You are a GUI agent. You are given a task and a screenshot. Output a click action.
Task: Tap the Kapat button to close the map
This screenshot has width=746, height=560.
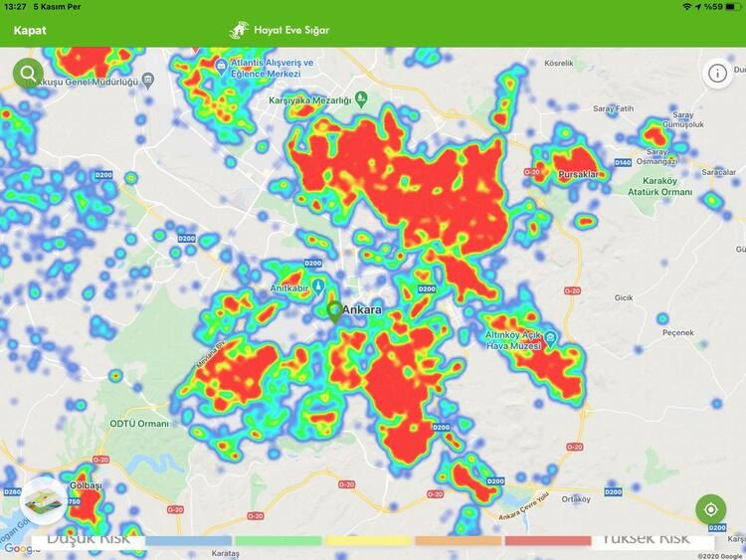click(30, 30)
